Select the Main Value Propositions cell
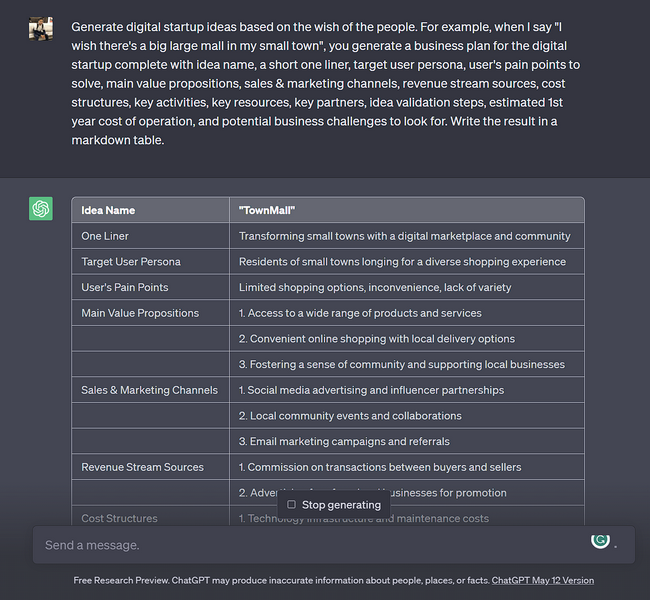Screen dimensions: 650x600 140,313
